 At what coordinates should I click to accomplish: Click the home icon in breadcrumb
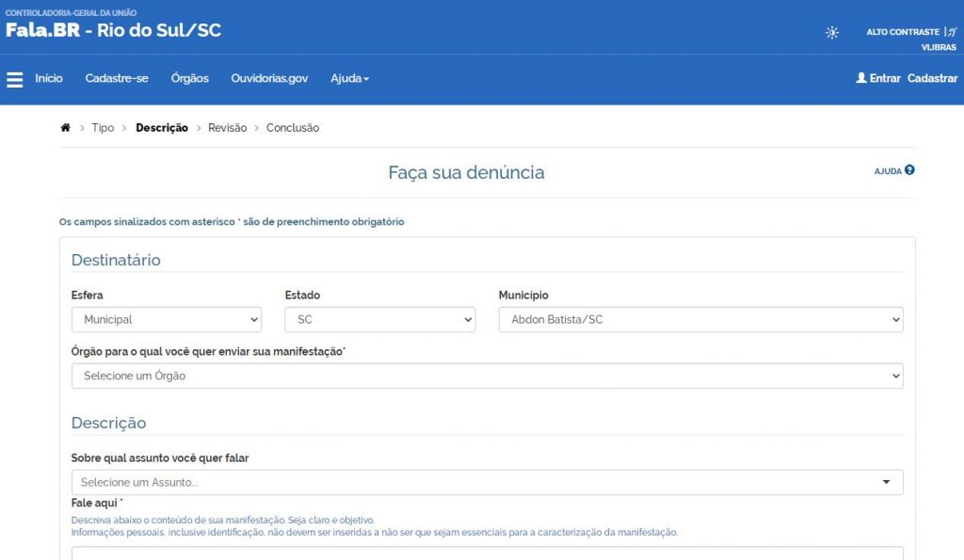click(x=65, y=128)
